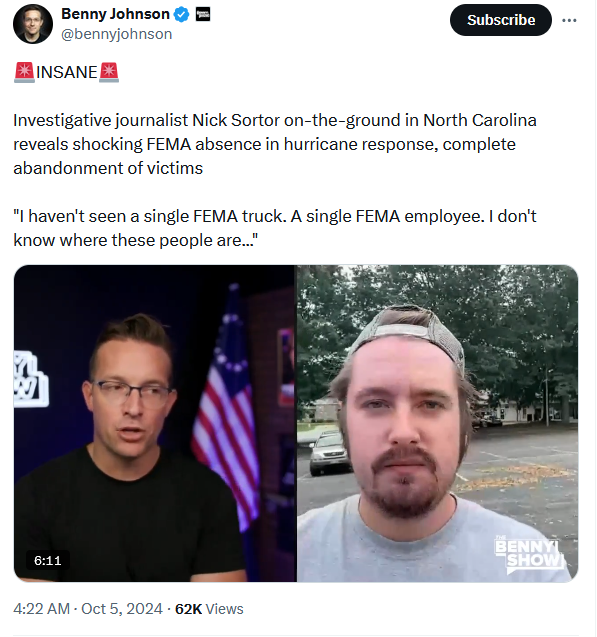View the 62K Views count
The height and width of the screenshot is (637, 597).
point(209,609)
